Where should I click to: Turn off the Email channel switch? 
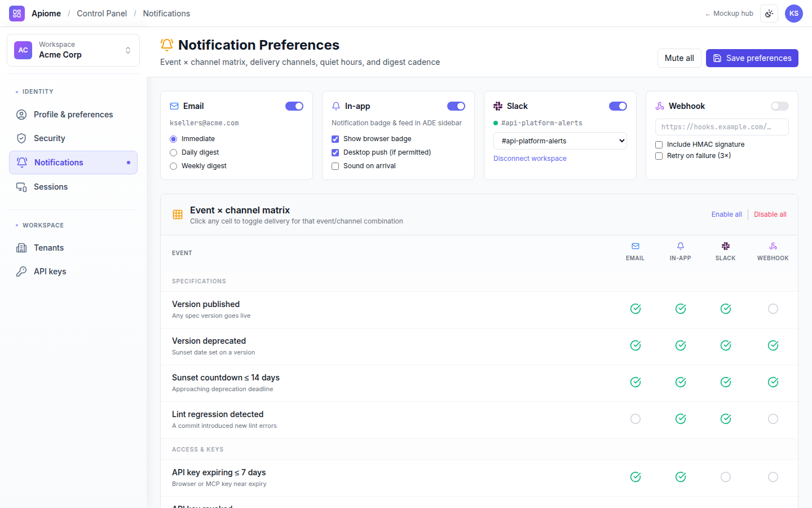point(294,106)
